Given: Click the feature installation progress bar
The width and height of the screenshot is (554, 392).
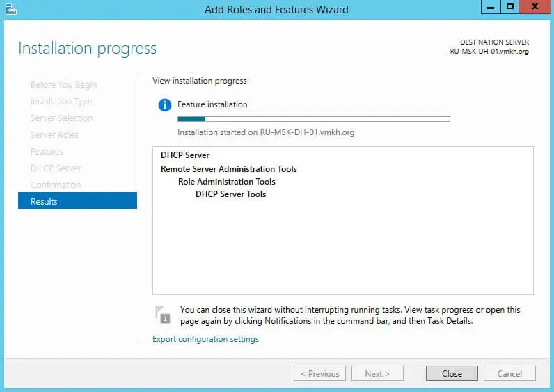Looking at the screenshot, I should (314, 119).
